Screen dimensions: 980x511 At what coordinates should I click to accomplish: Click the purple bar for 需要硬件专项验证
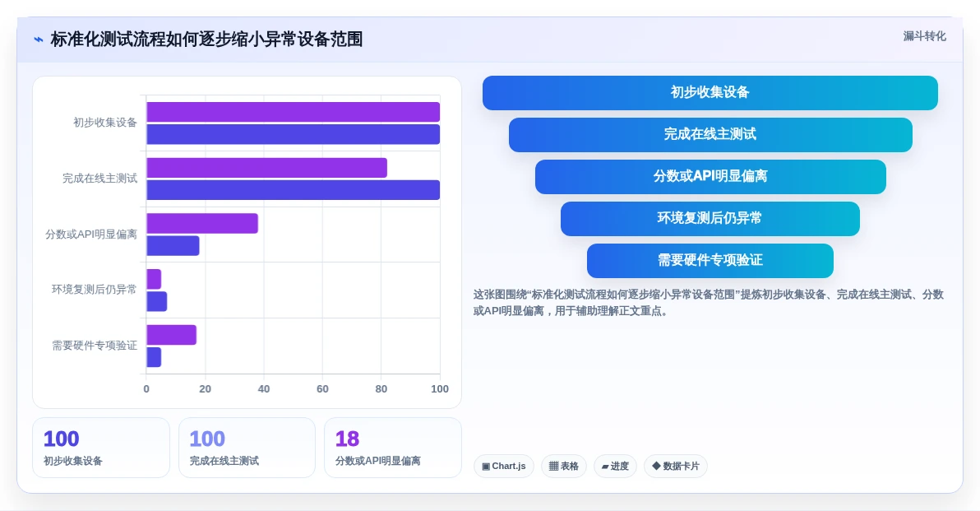172,335
